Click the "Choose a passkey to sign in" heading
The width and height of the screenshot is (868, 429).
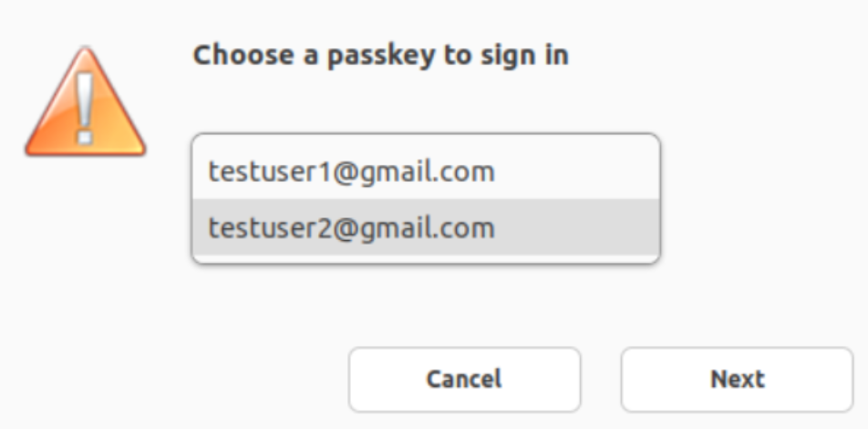(x=380, y=56)
